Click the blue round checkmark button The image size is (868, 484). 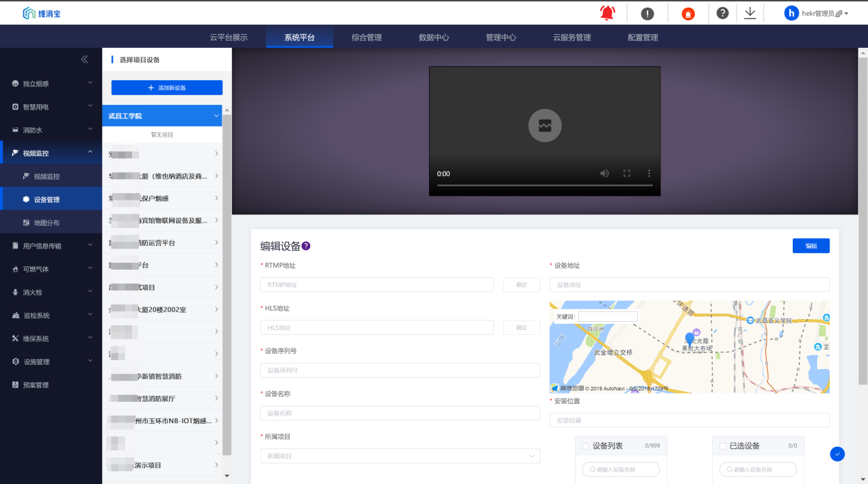[837, 453]
